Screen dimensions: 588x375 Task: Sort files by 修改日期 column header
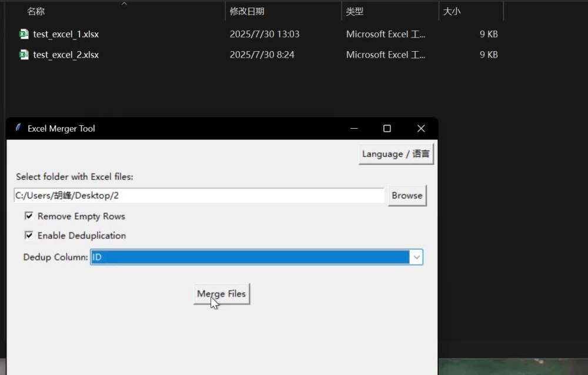click(x=247, y=11)
